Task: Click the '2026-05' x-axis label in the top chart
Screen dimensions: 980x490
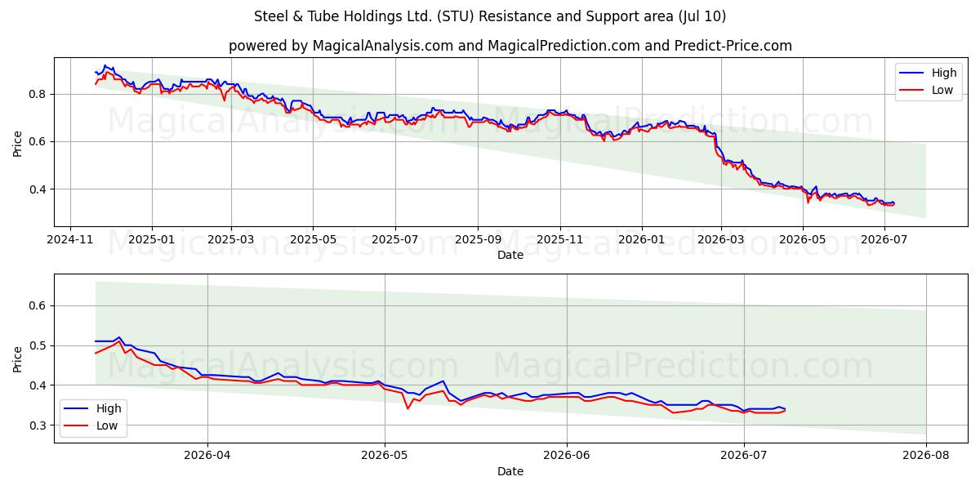Action: tap(803, 241)
